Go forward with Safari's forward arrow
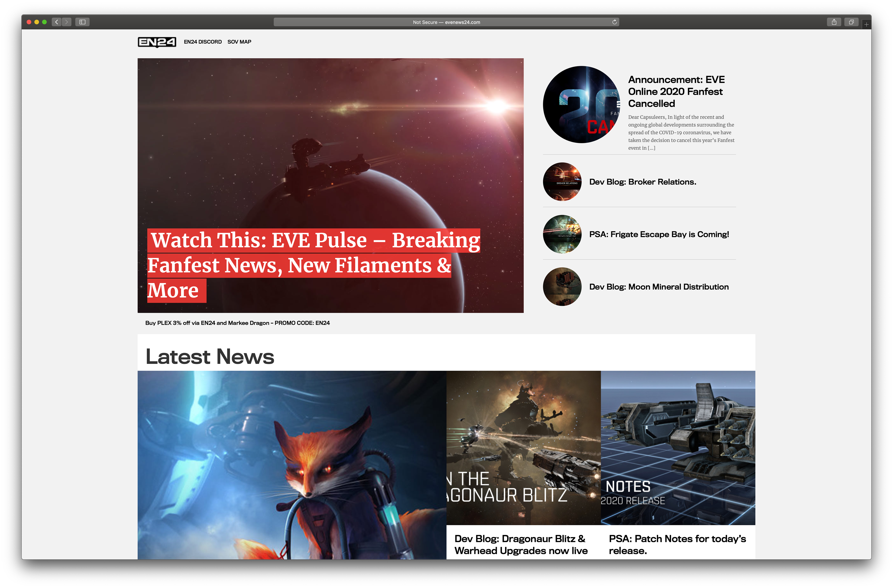The width and height of the screenshot is (893, 588). click(67, 22)
